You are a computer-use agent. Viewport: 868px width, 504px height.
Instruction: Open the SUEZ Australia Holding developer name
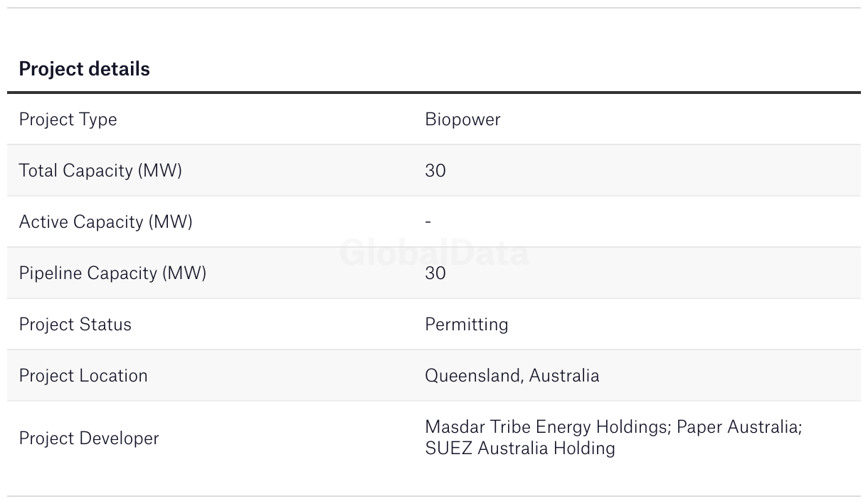[x=520, y=448]
